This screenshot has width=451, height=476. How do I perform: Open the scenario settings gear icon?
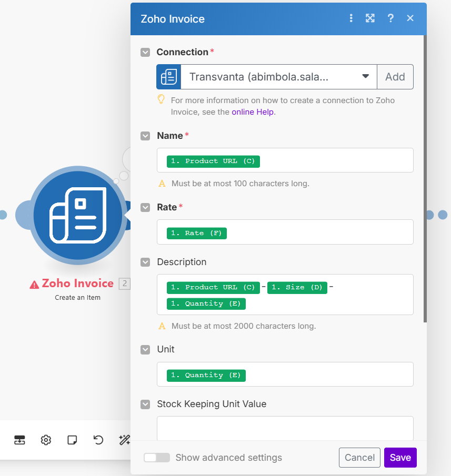point(46,440)
